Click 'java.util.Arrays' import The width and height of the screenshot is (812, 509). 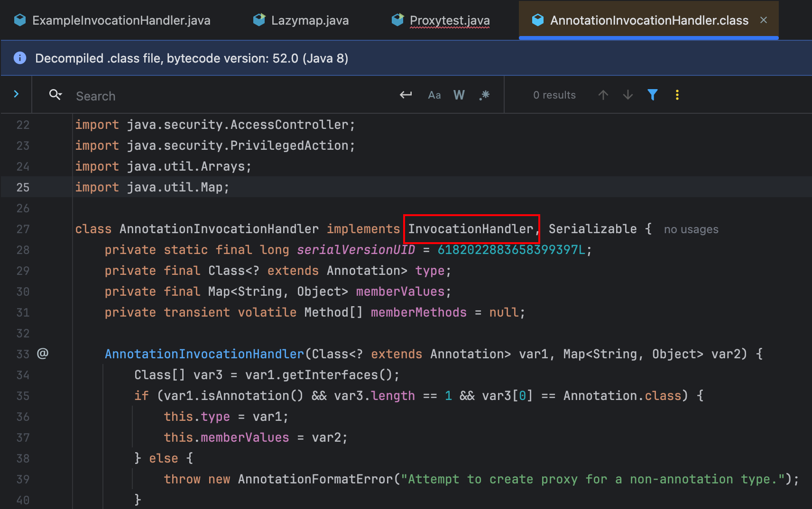[186, 166]
